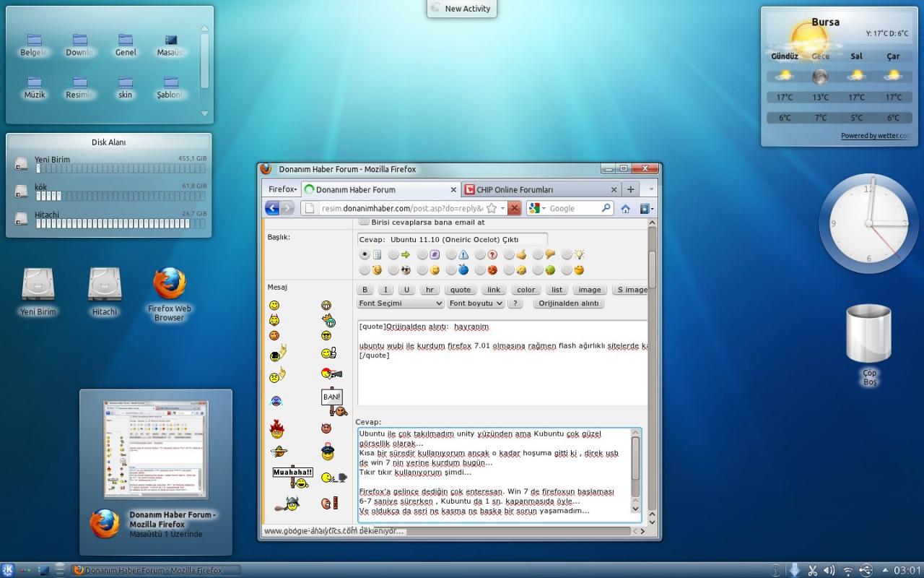
Task: Follow the Powered by wetter.com link
Action: point(875,136)
